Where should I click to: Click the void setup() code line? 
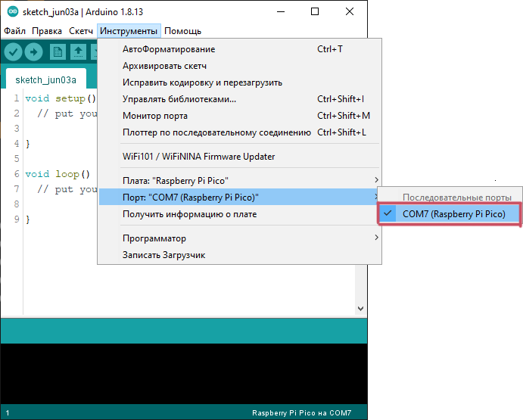[x=61, y=98]
